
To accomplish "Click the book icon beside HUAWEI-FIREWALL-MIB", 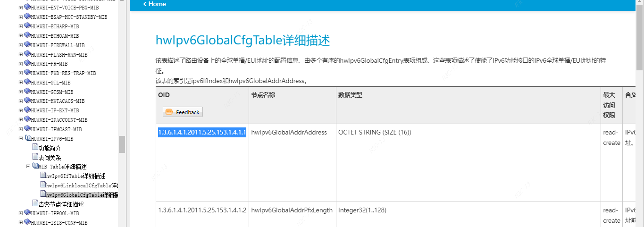I will coord(27,45).
